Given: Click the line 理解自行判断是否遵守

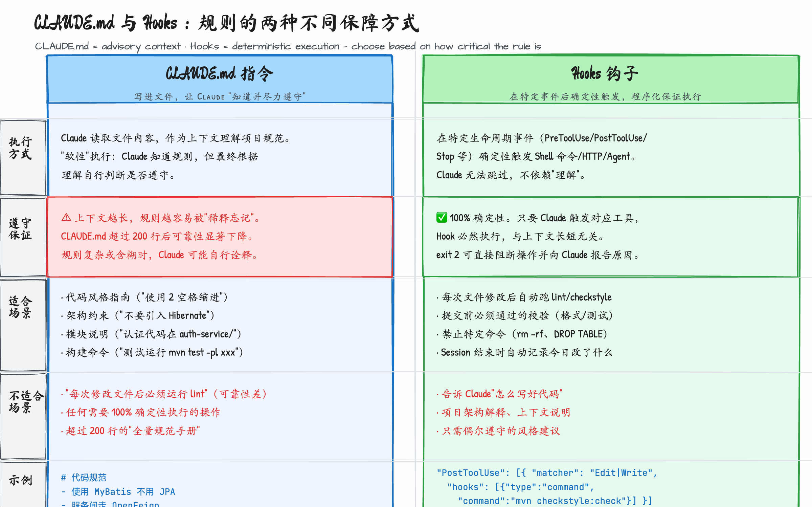Looking at the screenshot, I should [x=118, y=175].
